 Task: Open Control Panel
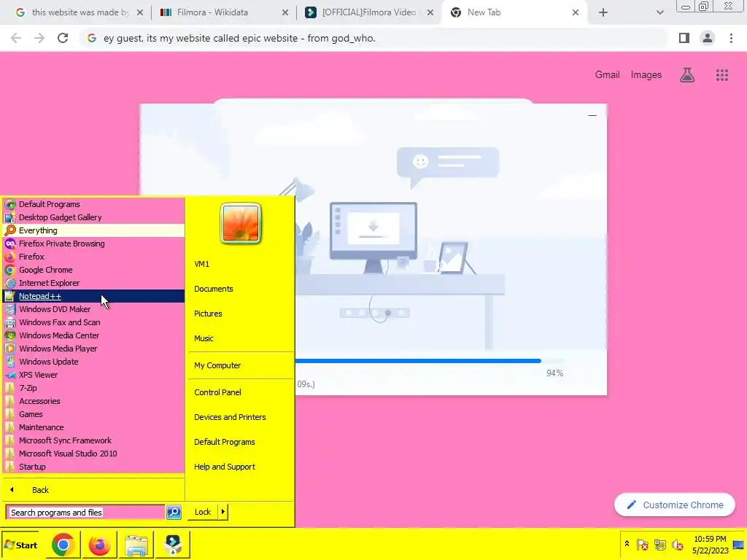tap(241, 392)
